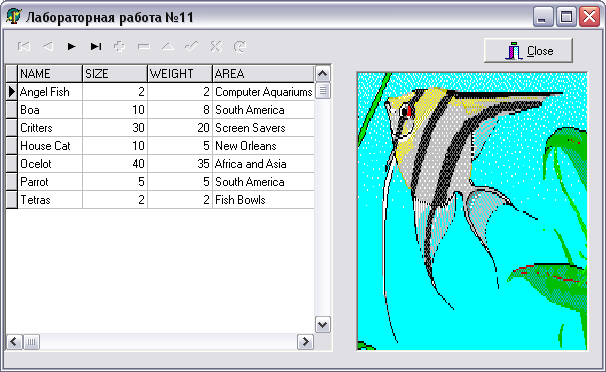Click the current row arrow beside Angel Fish
The height and width of the screenshot is (372, 606).
(x=12, y=92)
